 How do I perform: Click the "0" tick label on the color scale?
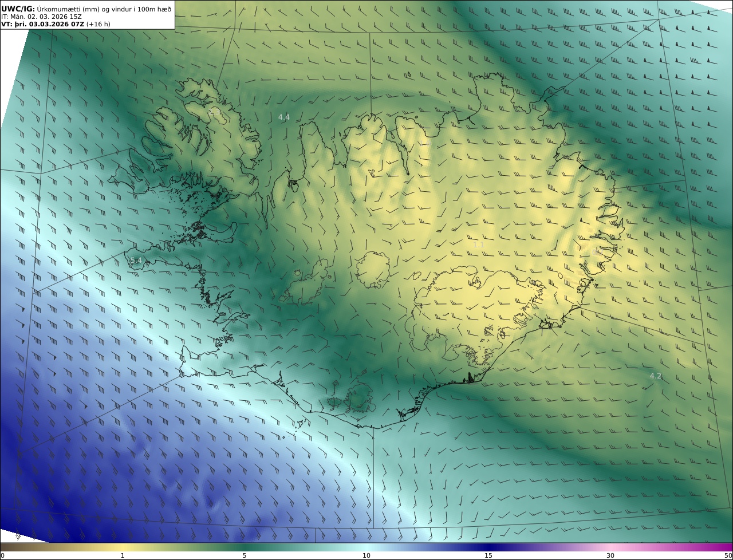pos(2,555)
